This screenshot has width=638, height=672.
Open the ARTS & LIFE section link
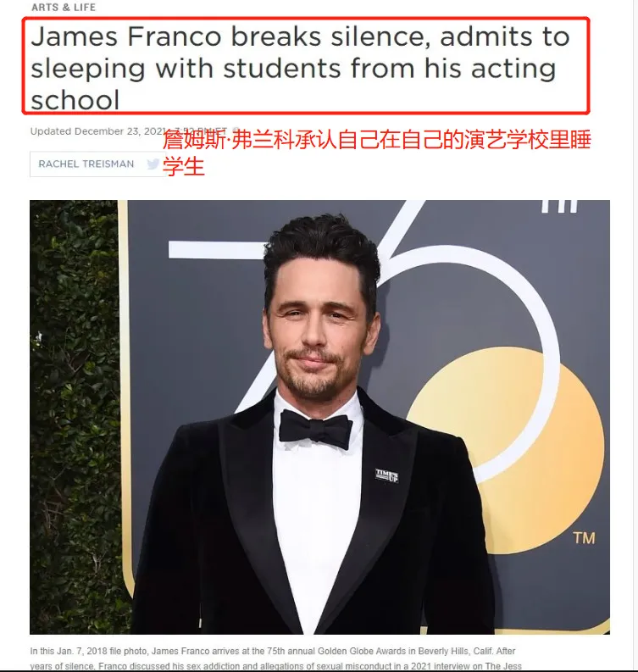[64, 8]
